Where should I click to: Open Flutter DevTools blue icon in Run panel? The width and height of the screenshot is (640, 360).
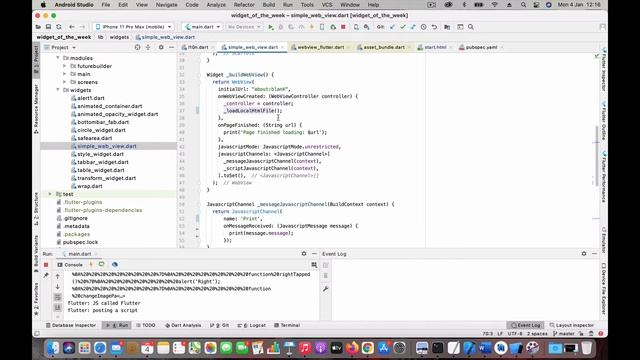(115, 264)
